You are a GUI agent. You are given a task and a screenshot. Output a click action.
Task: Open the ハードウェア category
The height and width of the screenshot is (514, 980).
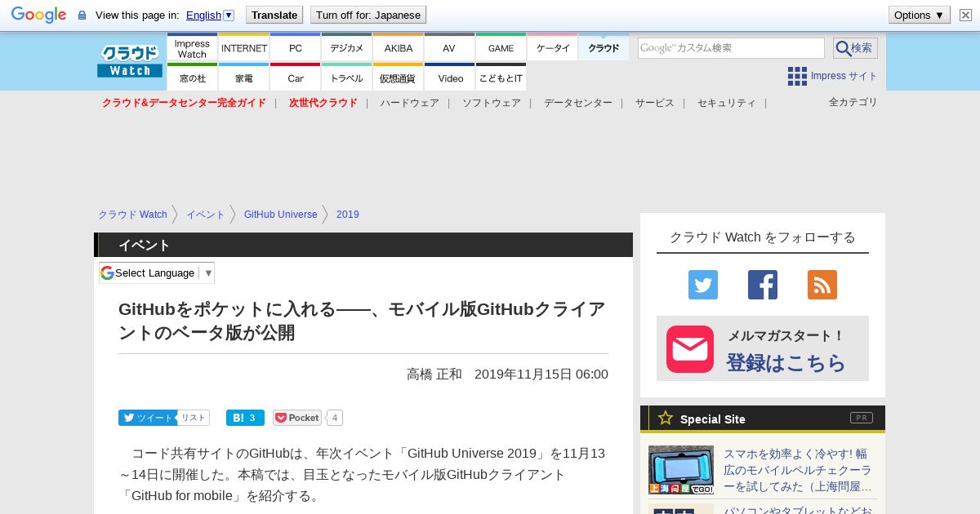click(x=409, y=103)
